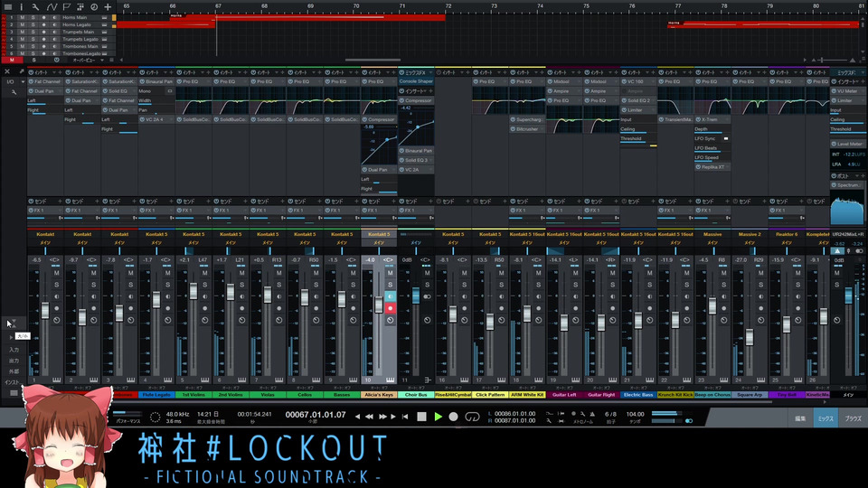Viewport: 868px width, 488px height.
Task: Open the Compressor graph on Choir Bus
Action: pyautogui.click(x=416, y=125)
